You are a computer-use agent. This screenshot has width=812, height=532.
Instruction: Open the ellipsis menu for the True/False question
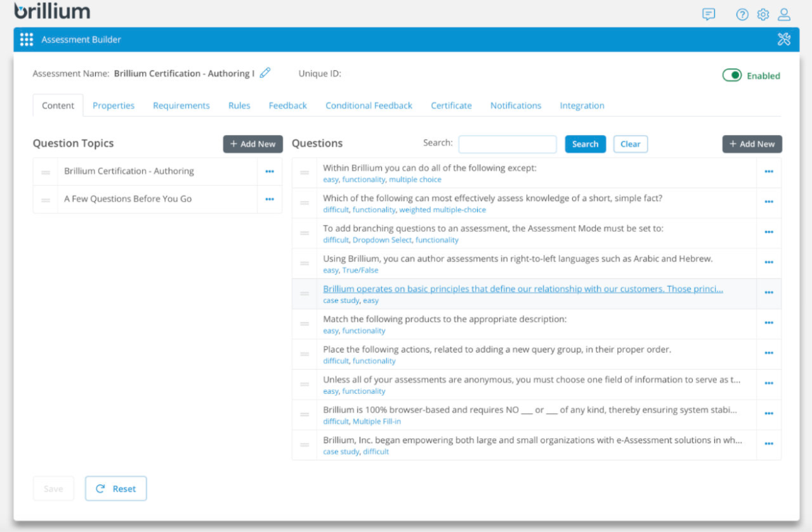768,263
